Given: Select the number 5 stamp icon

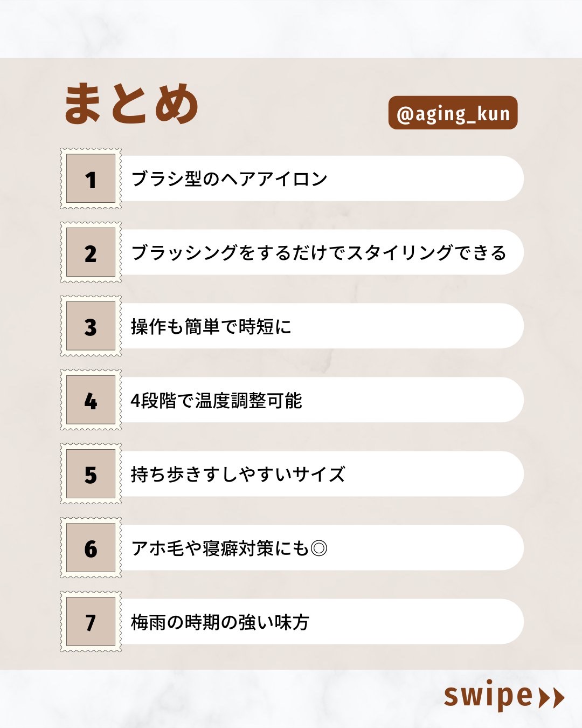Looking at the screenshot, I should (x=91, y=474).
